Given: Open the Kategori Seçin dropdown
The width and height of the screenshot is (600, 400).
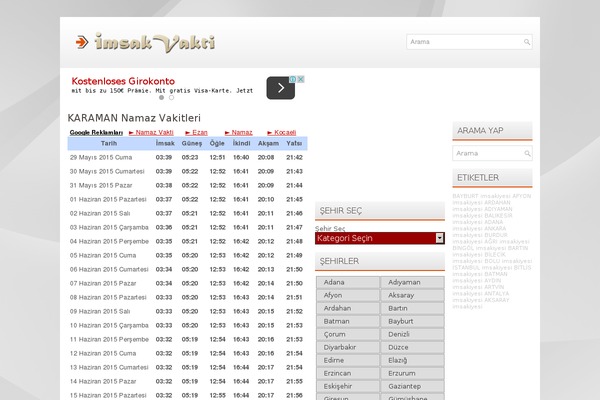Looking at the screenshot, I should (x=380, y=238).
